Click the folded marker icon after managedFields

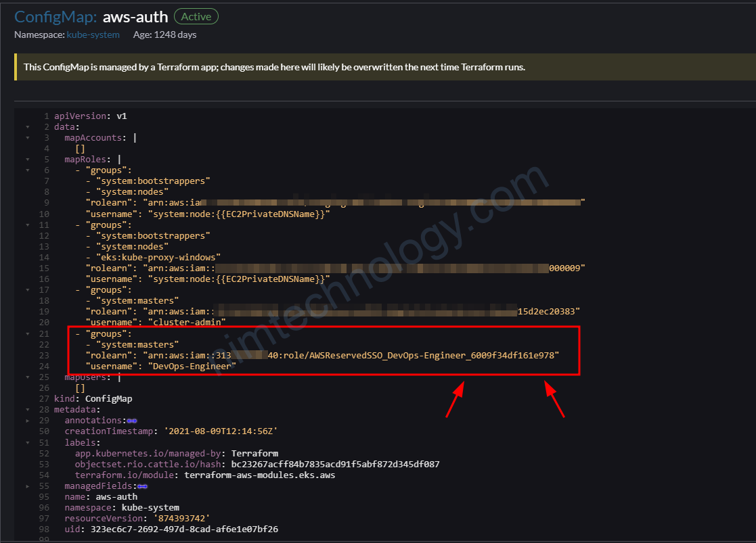point(143,486)
